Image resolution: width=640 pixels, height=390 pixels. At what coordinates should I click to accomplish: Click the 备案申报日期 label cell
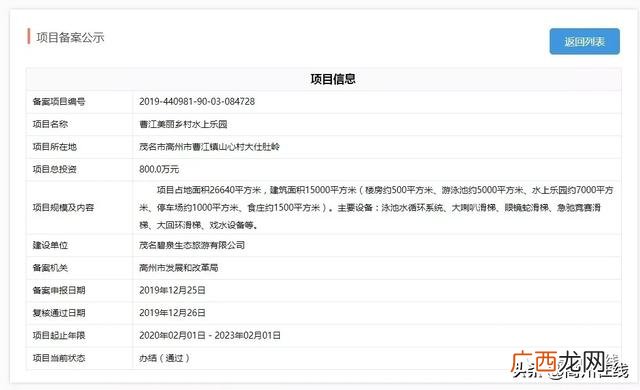click(x=79, y=290)
